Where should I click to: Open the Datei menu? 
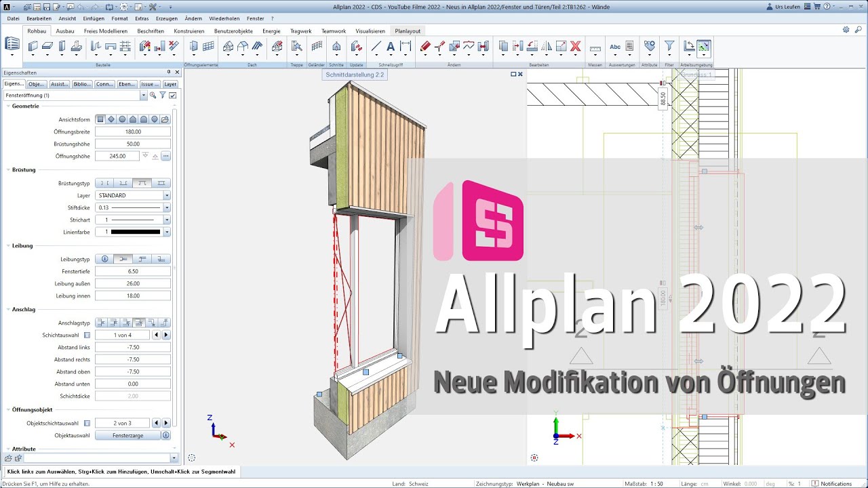[13, 18]
